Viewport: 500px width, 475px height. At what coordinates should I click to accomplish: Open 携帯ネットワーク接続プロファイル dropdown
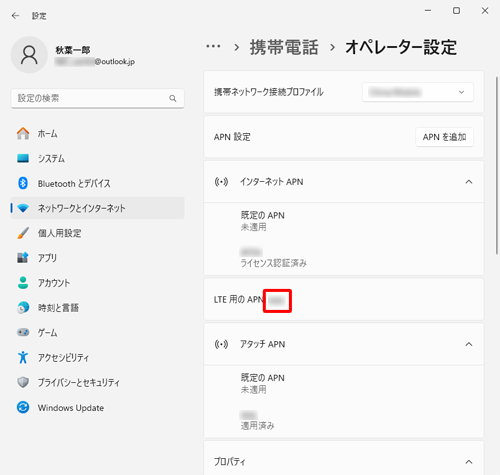(418, 92)
